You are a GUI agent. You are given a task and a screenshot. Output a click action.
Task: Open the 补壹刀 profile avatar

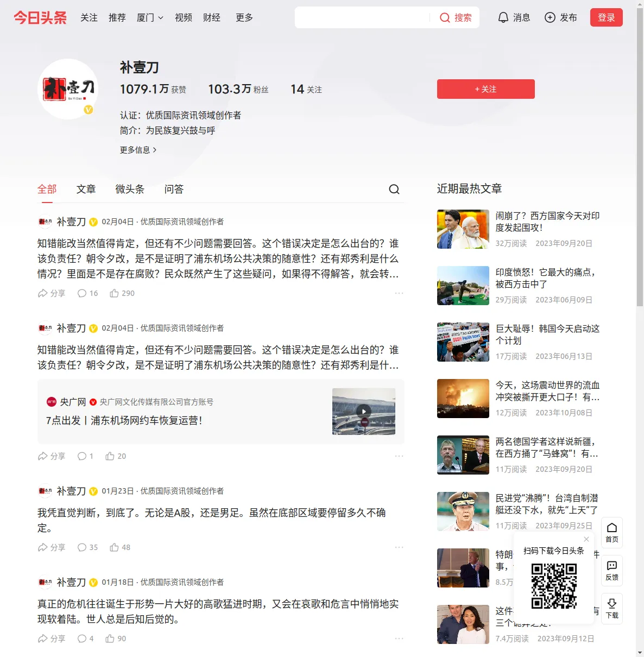[x=68, y=89]
